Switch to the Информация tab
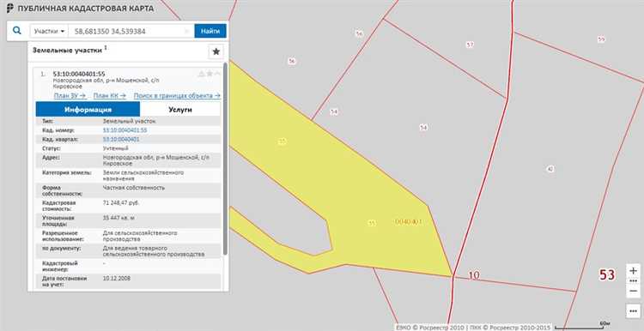 [x=88, y=110]
